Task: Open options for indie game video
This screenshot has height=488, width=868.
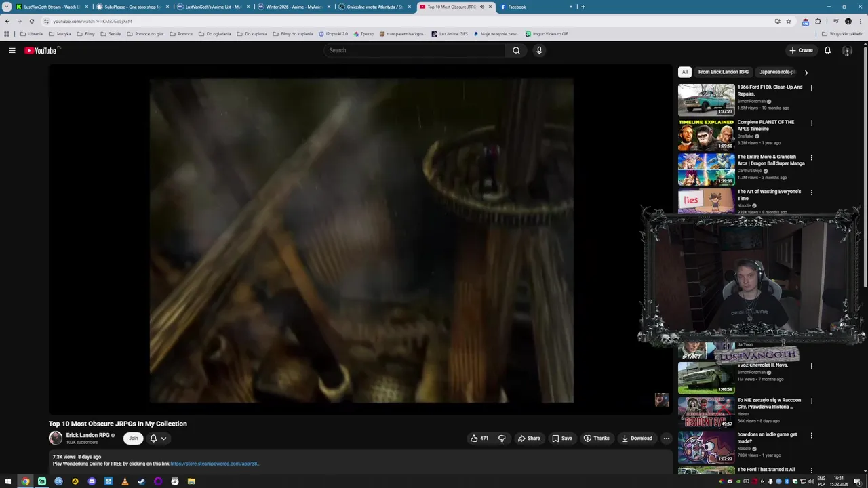Action: point(811,436)
